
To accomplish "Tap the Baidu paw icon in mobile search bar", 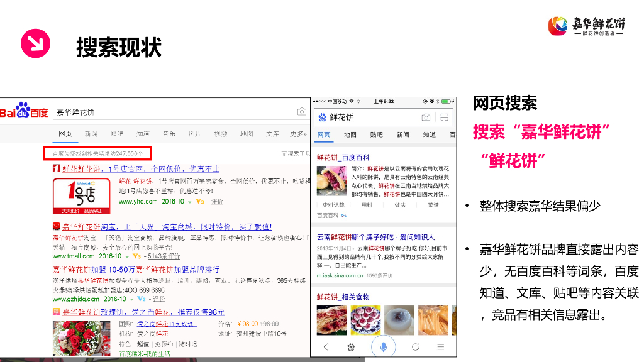I will 323,118.
